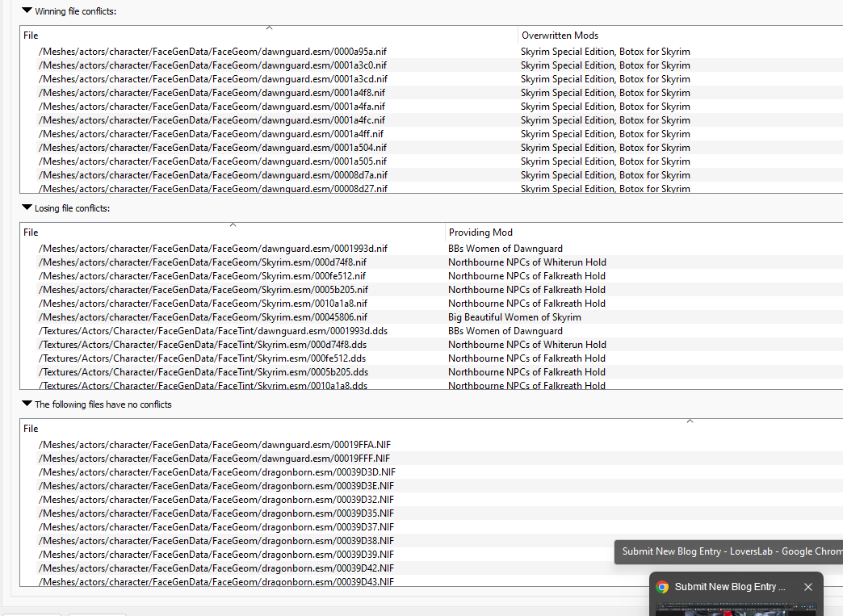Select winning conflict file 0001a4fa.nif
The height and width of the screenshot is (616, 843).
pos(212,107)
